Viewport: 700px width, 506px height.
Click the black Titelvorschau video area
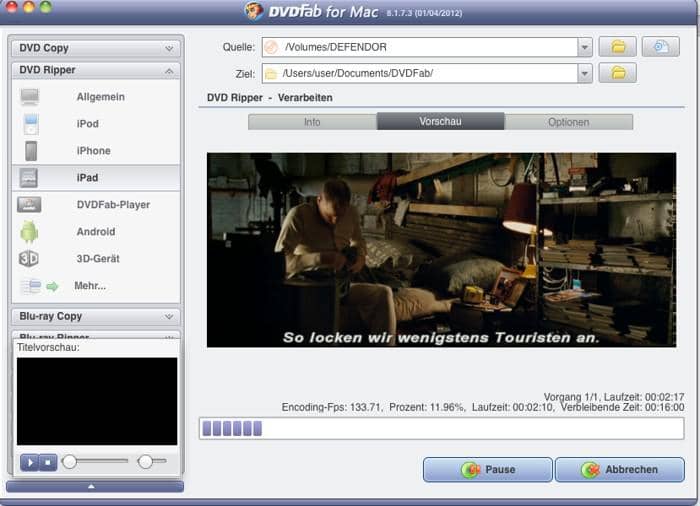[x=97, y=401]
